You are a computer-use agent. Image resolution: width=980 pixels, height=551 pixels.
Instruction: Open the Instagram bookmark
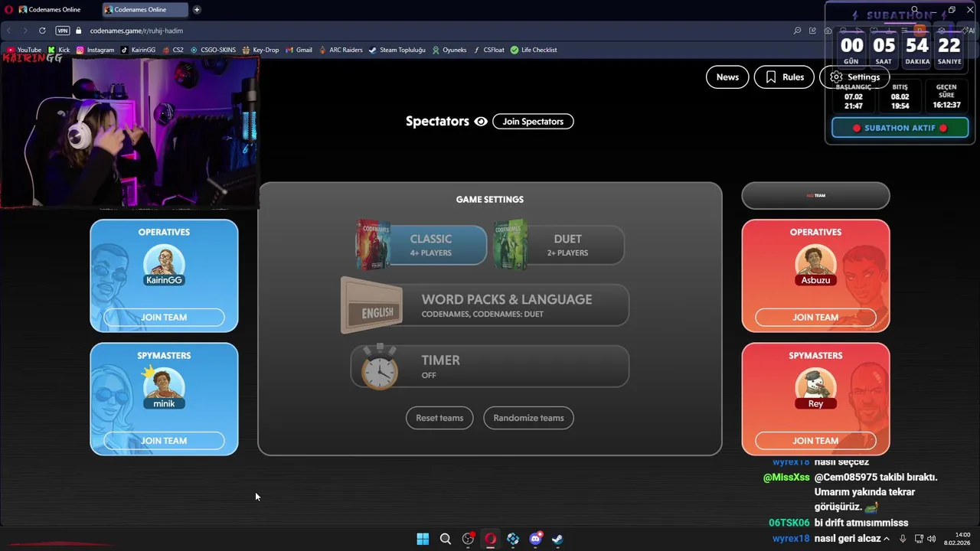pos(95,50)
